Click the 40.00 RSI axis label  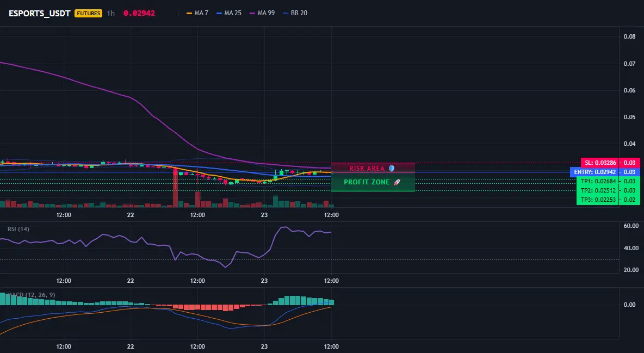tap(631, 248)
